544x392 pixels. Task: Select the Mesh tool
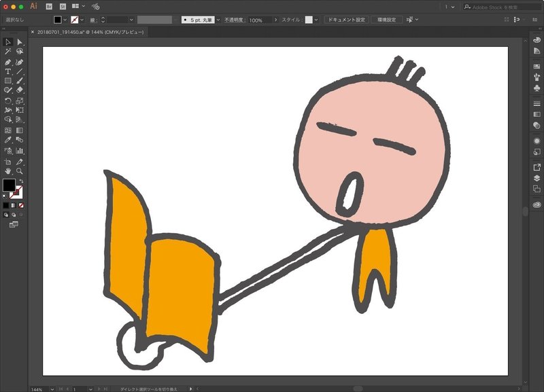click(7, 130)
